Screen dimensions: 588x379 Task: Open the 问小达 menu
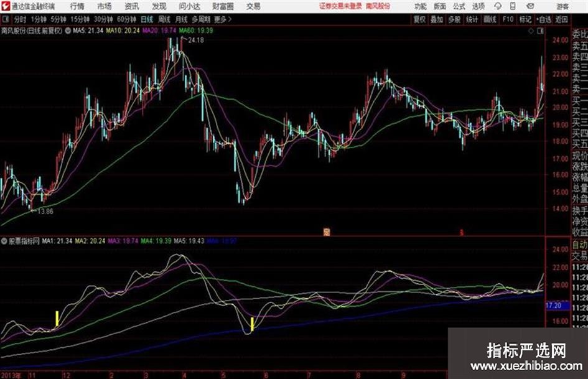coord(189,6)
